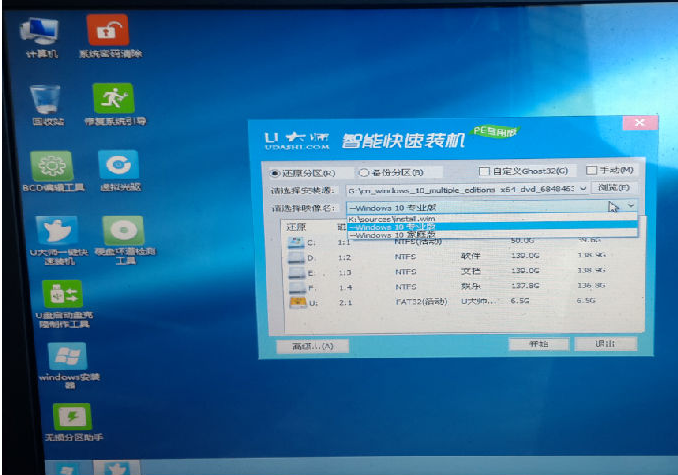The height and width of the screenshot is (475, 678).
Task: Click the image name combo box arrow
Action: point(631,206)
